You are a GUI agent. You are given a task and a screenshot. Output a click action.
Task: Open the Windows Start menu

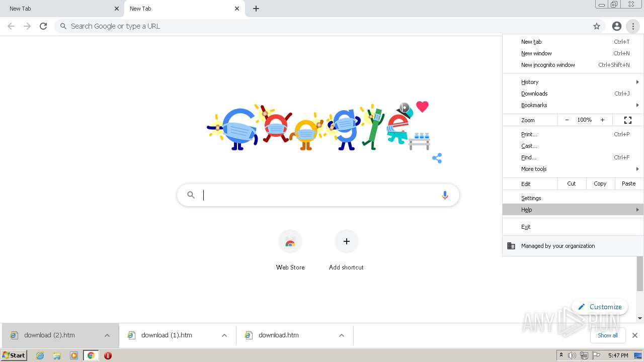click(x=14, y=355)
